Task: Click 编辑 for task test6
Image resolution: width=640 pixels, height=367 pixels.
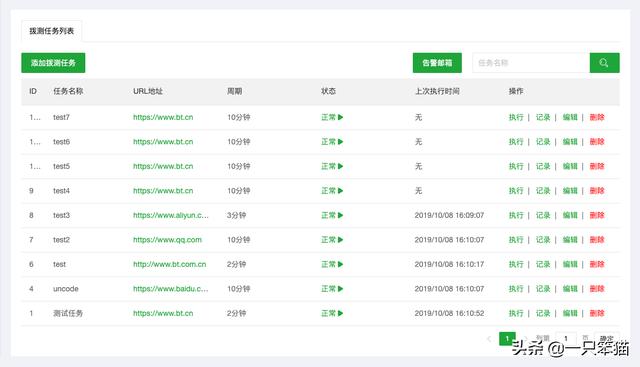Action: click(x=570, y=142)
